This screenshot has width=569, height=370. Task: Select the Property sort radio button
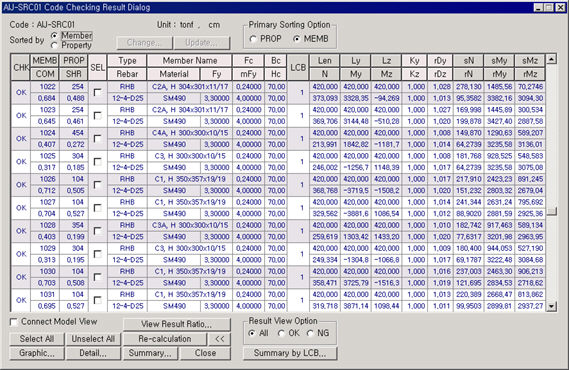54,45
